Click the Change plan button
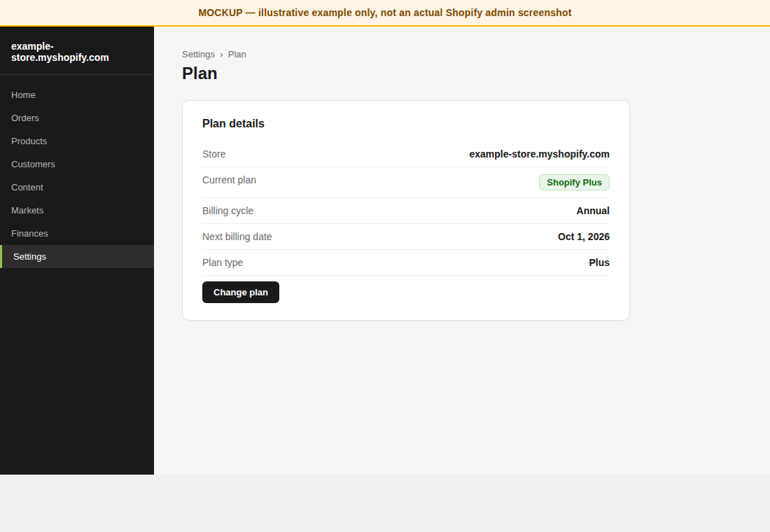This screenshot has width=770, height=532. [x=241, y=293]
